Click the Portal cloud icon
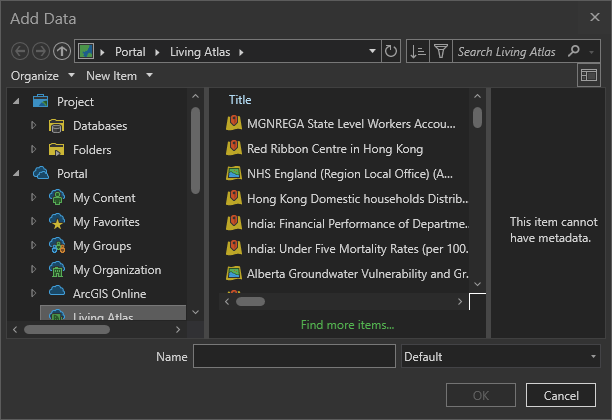This screenshot has height=420, width=612. [41, 173]
